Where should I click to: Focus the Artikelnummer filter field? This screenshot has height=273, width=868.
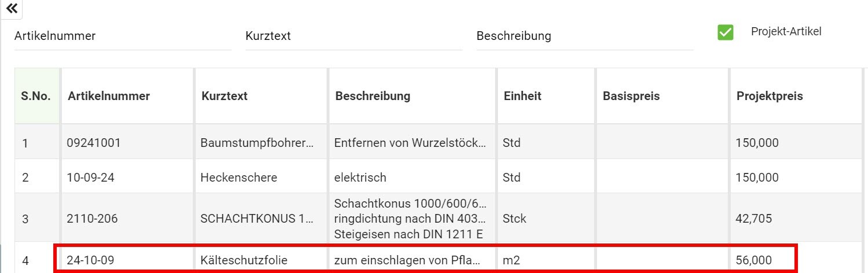122,36
